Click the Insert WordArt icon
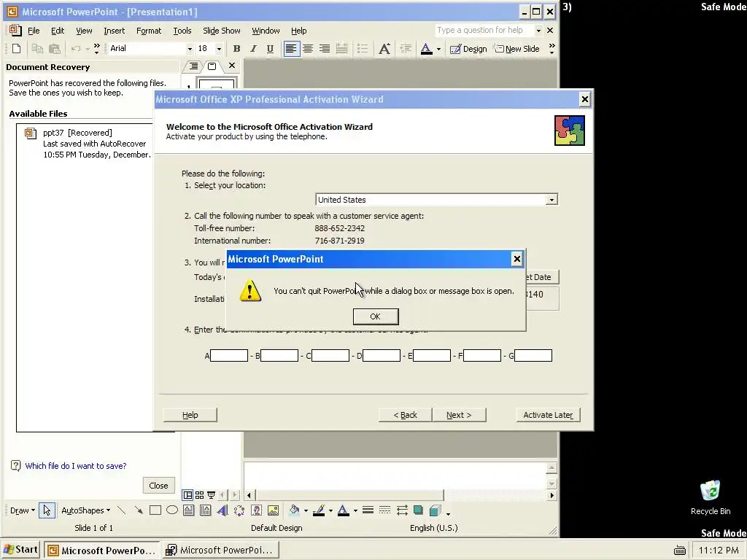The image size is (747, 560). pos(222,510)
